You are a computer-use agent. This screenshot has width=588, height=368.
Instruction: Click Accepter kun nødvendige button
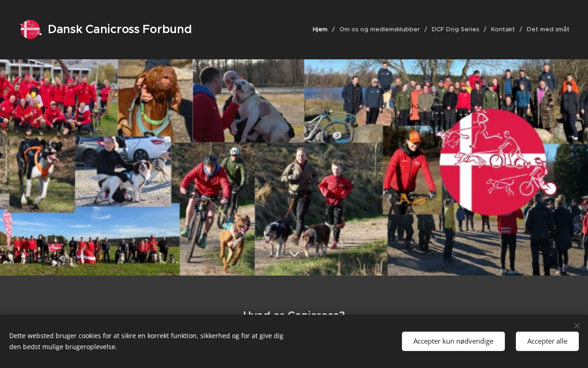pos(453,341)
